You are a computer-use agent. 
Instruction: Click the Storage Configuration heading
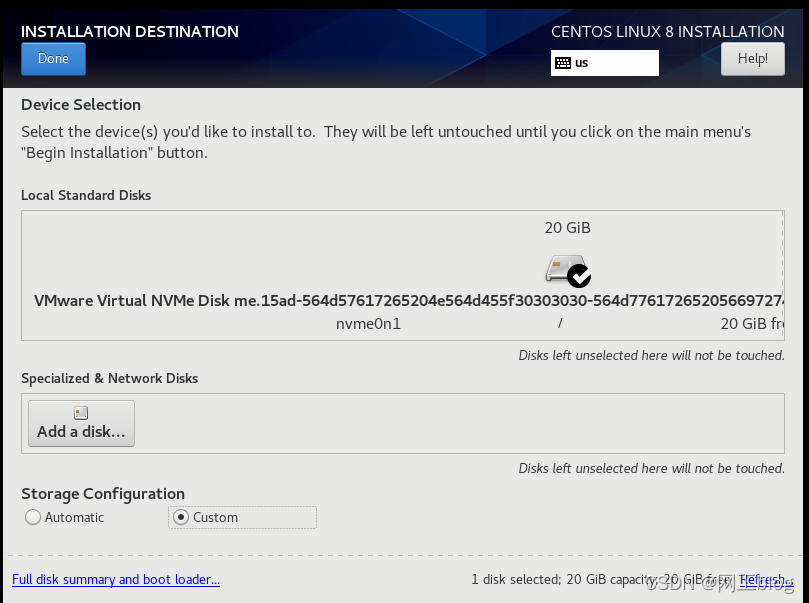pyautogui.click(x=103, y=494)
